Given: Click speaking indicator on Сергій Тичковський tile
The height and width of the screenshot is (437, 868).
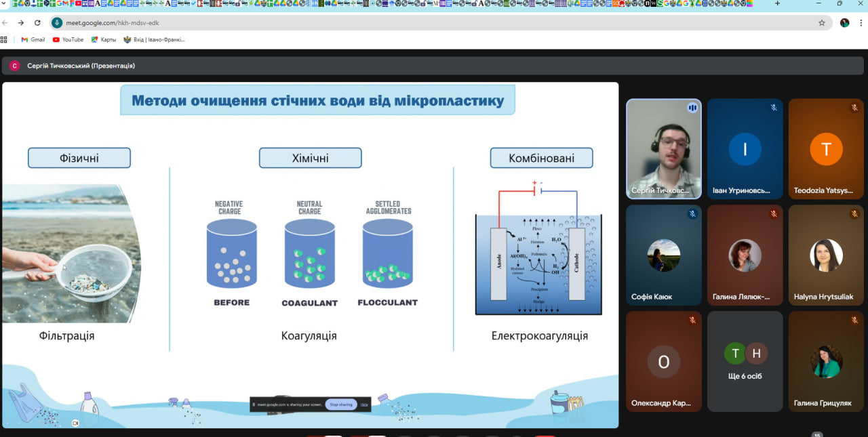Looking at the screenshot, I should (x=692, y=108).
